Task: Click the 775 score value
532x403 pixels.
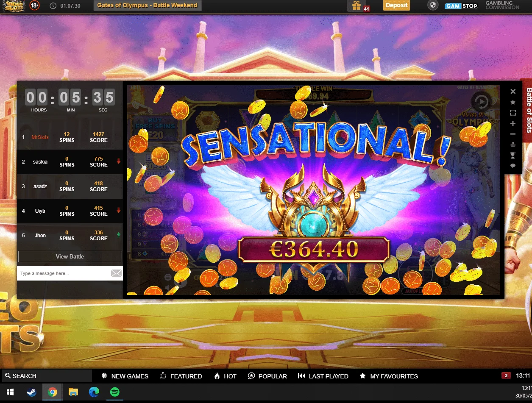Action: 98,159
